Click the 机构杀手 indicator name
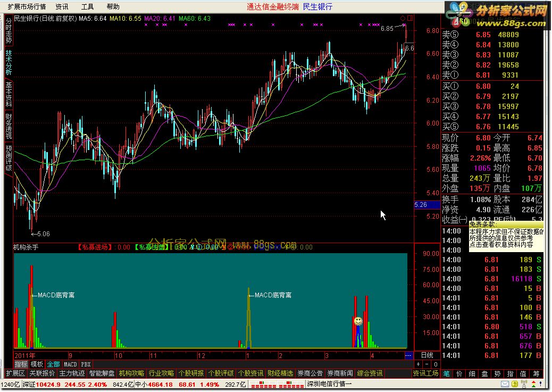 pos(26,247)
